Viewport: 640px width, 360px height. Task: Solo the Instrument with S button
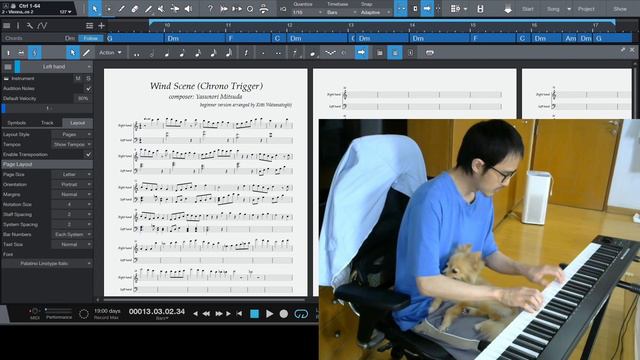88,78
